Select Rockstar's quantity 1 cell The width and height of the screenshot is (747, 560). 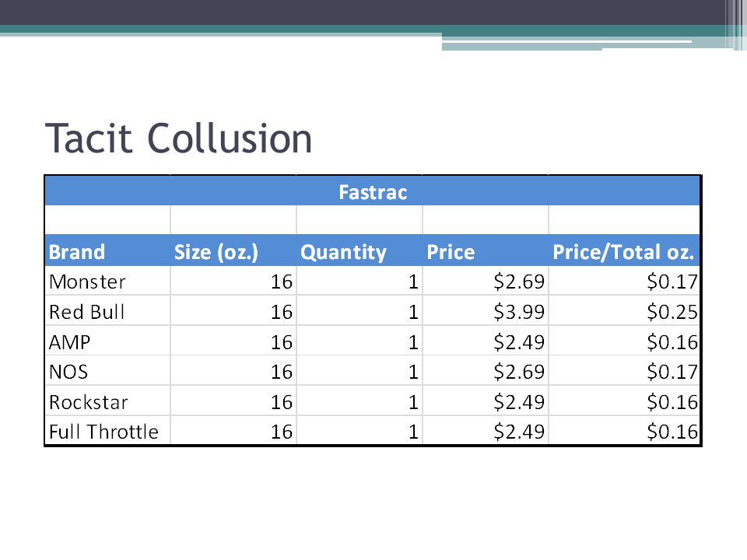click(x=359, y=401)
